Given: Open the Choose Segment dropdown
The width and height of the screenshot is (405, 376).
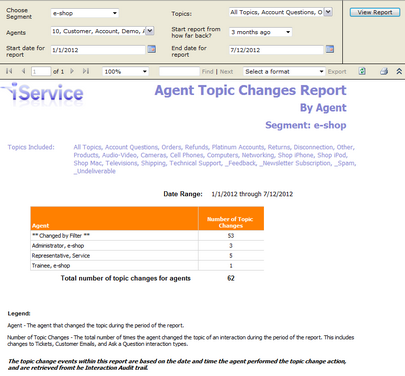Looking at the screenshot, I should (x=85, y=13).
